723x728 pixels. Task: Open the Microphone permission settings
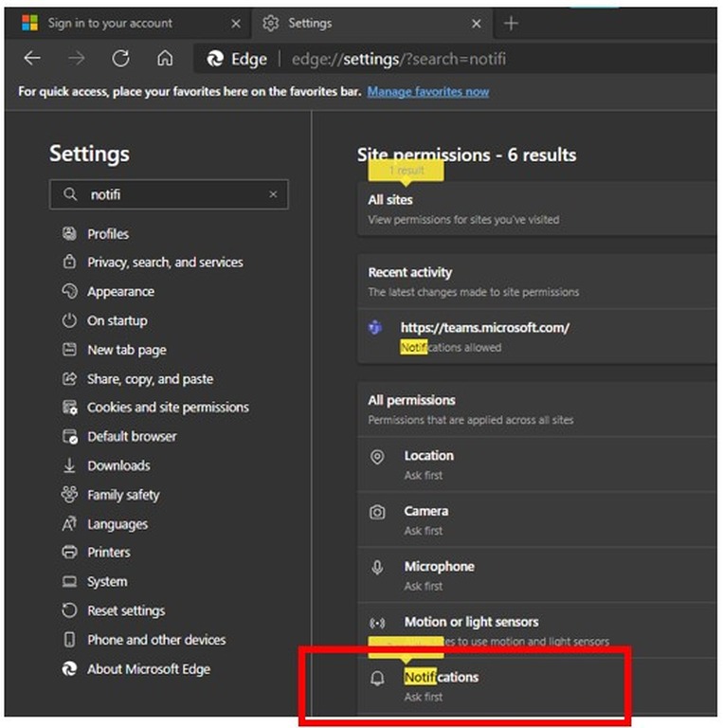click(x=537, y=575)
